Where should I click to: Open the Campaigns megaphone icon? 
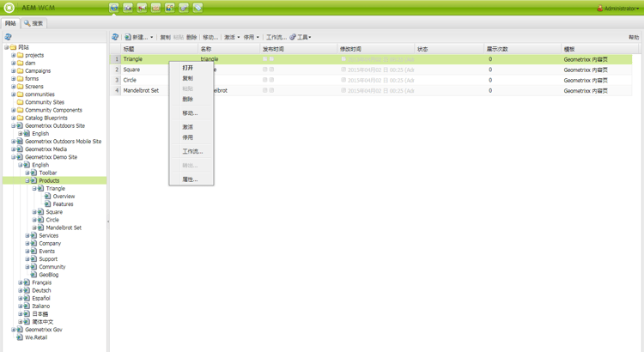142,8
